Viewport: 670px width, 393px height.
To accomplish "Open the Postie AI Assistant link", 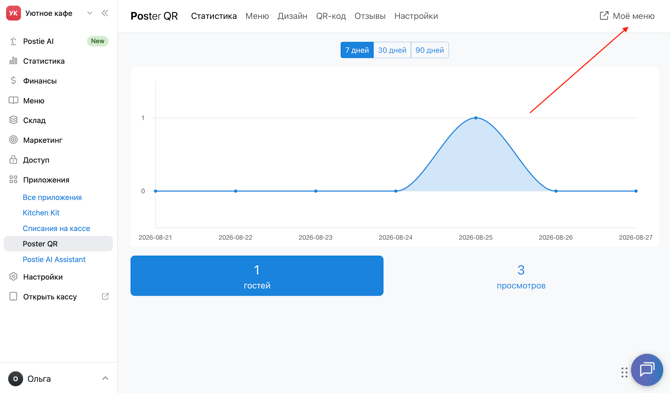I will (54, 259).
